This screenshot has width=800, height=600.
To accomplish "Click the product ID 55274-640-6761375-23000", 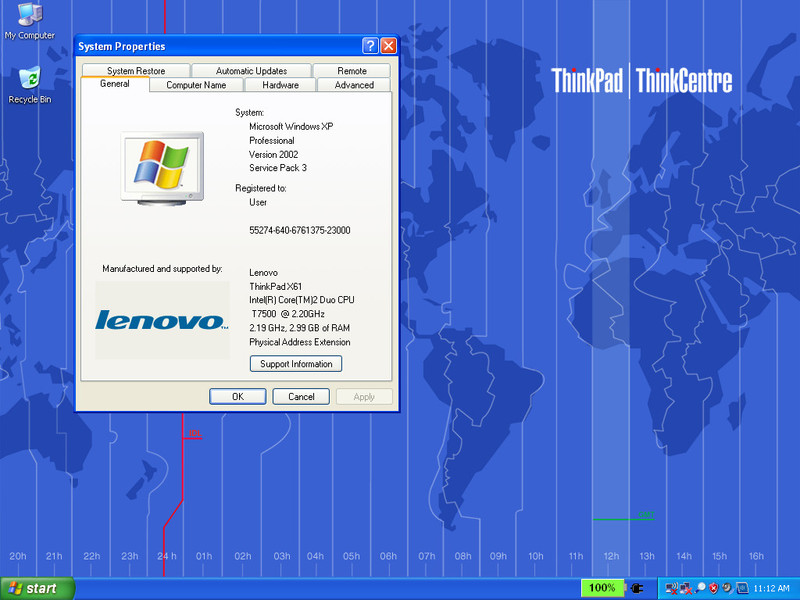I will (299, 230).
